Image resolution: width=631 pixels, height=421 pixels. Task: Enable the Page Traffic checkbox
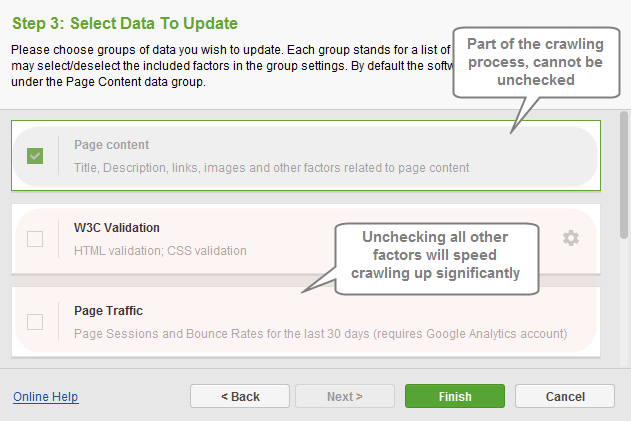35,322
